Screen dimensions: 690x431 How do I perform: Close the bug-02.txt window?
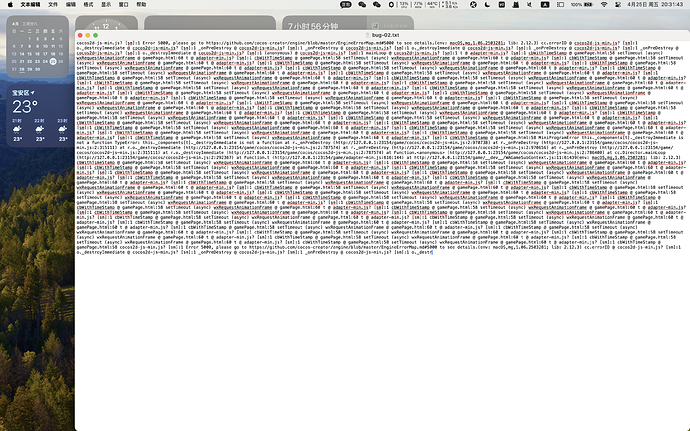tap(80, 35)
